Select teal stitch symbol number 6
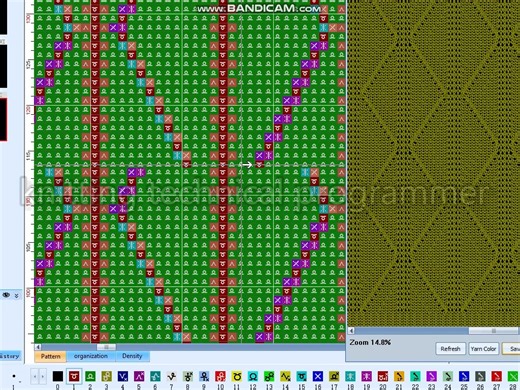520x390 pixels. (155, 376)
